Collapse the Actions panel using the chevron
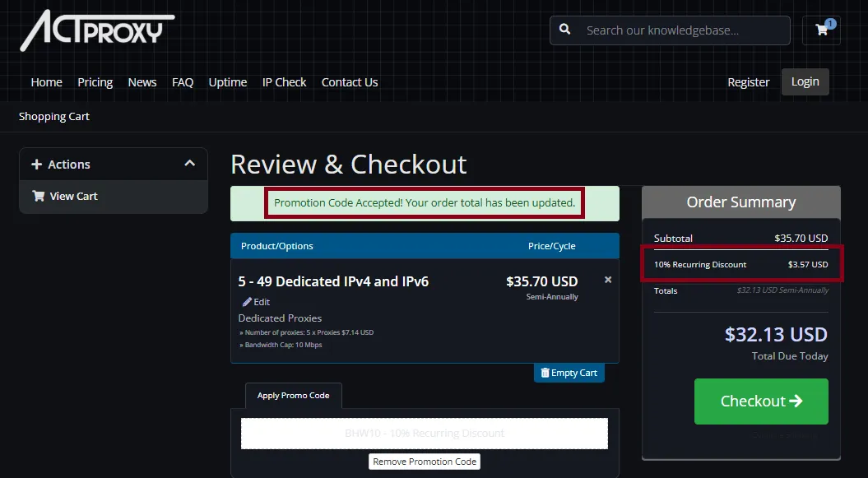868x478 pixels. 188,163
